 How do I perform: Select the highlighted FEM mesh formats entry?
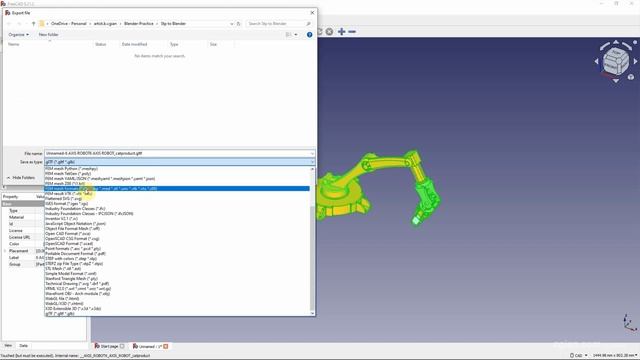pyautogui.click(x=177, y=189)
